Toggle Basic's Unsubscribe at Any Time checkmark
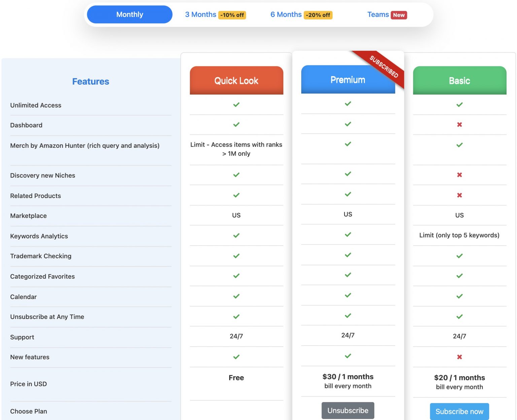This screenshot has width=517, height=420. tap(459, 316)
